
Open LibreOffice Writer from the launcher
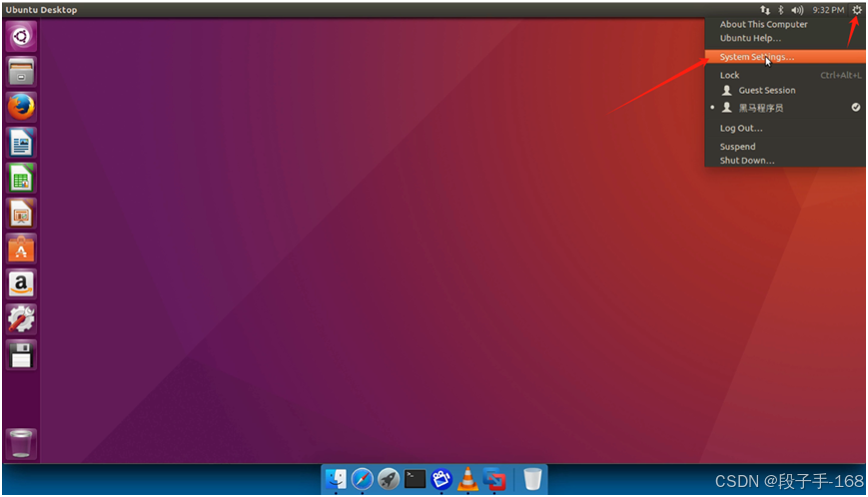click(21, 143)
